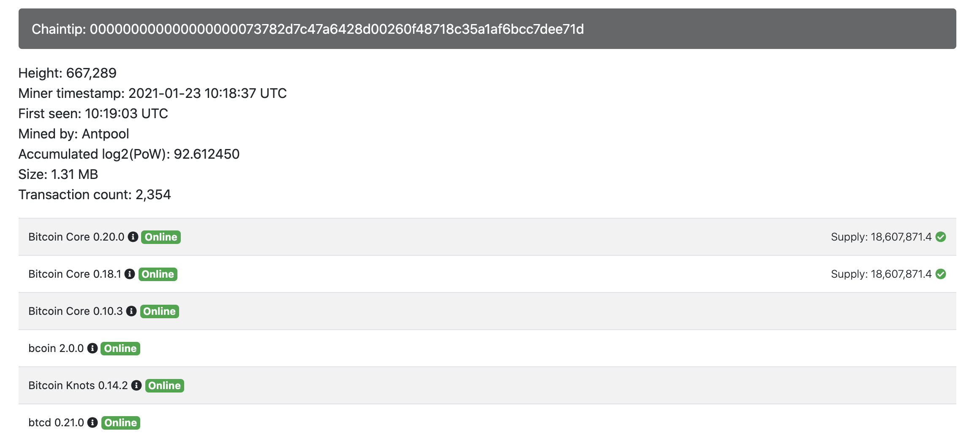980x444 pixels.
Task: Select the btcd 0.21.0 Online badge
Action: tap(120, 423)
